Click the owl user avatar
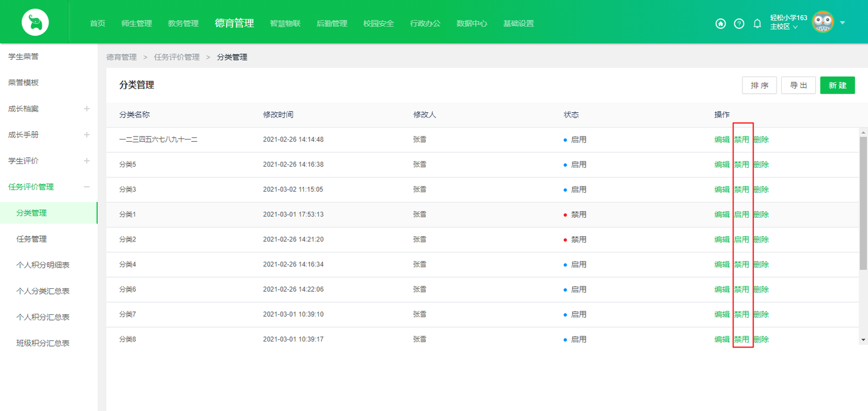 (x=823, y=23)
